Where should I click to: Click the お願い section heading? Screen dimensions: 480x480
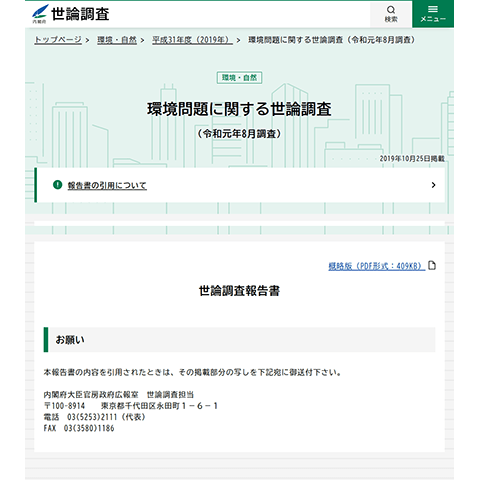[x=239, y=340]
